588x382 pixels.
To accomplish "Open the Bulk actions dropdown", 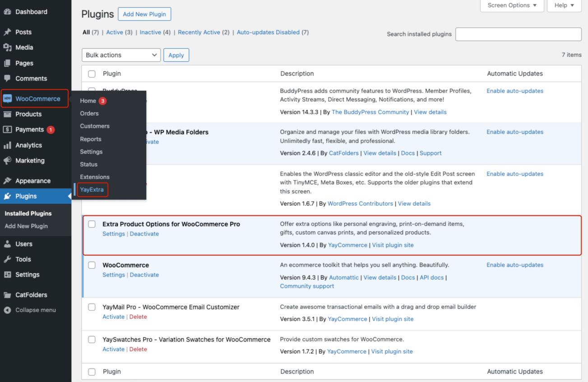I will 120,55.
